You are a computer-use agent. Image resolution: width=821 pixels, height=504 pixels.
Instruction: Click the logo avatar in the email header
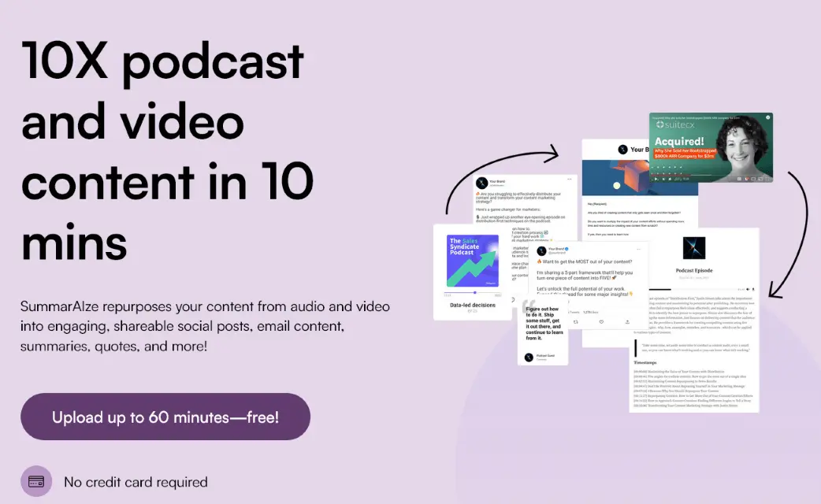622,149
